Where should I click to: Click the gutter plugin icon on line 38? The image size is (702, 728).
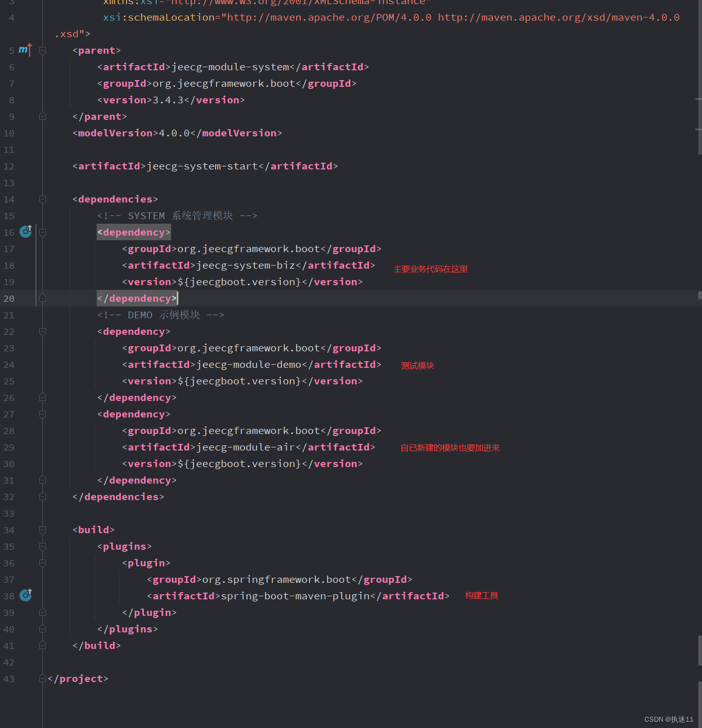tap(26, 595)
